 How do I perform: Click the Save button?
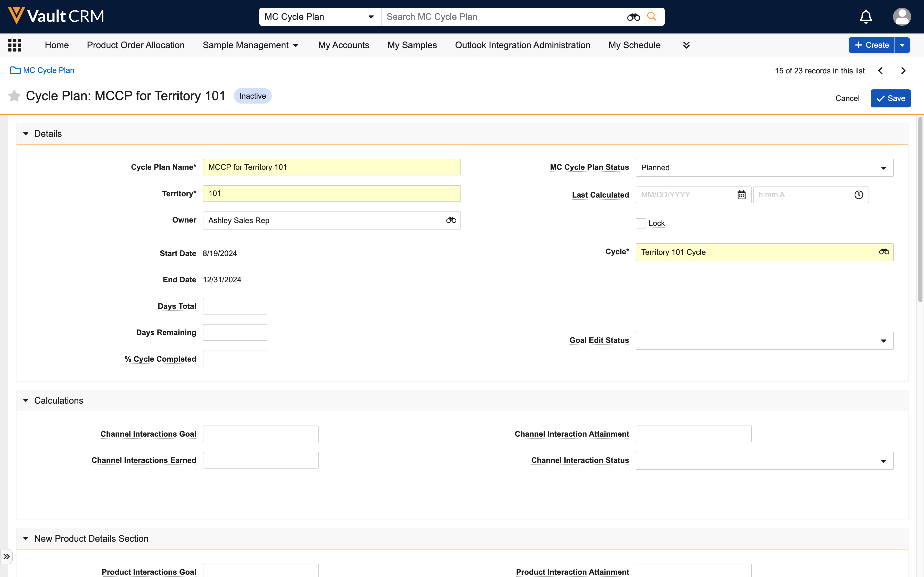click(x=890, y=98)
